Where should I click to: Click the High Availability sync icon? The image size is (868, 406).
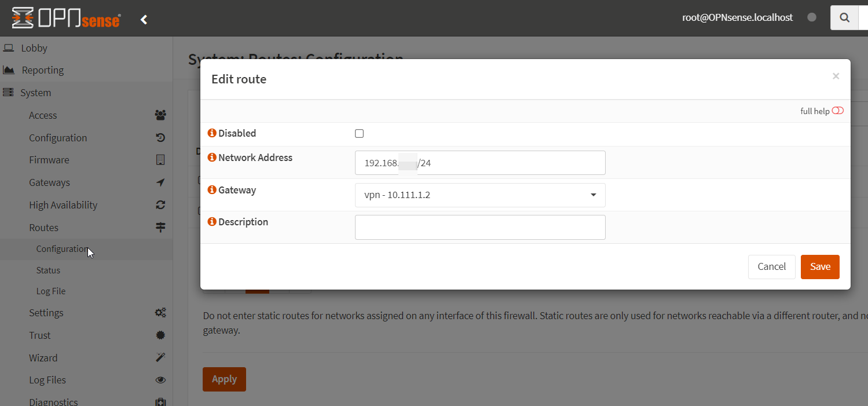[x=160, y=204]
